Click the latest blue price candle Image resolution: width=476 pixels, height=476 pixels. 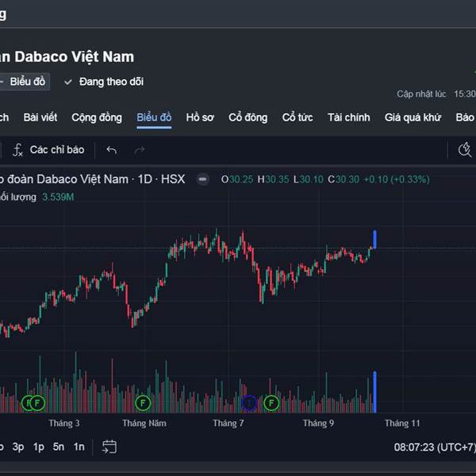coord(375,240)
